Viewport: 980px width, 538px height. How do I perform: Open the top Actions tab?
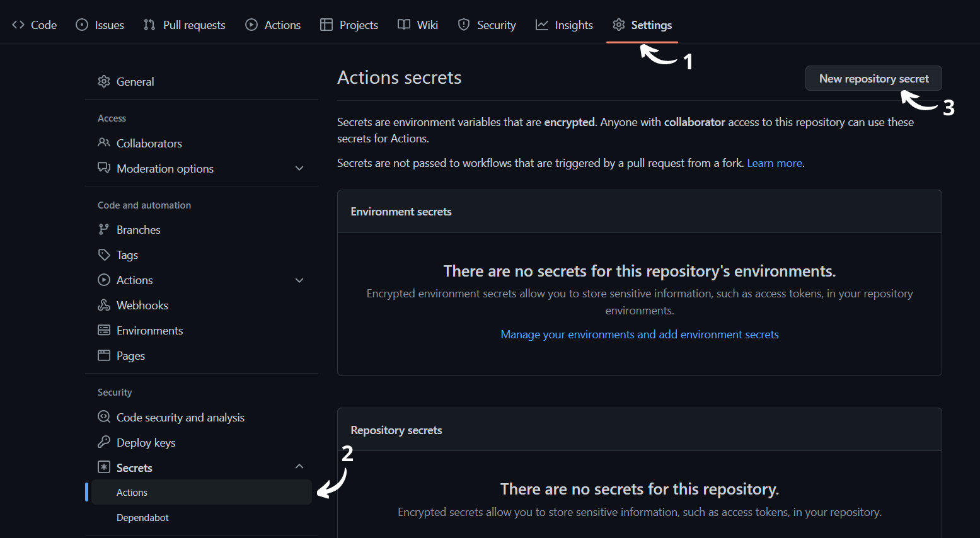click(273, 25)
